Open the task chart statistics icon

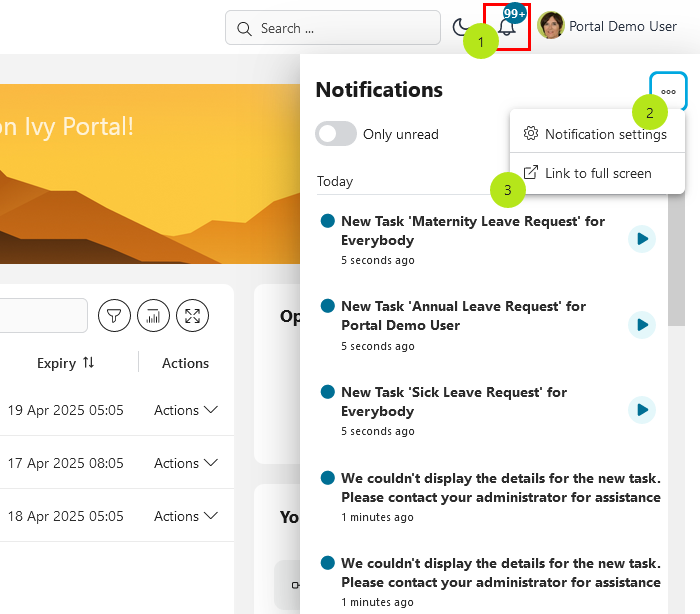pyautogui.click(x=153, y=316)
